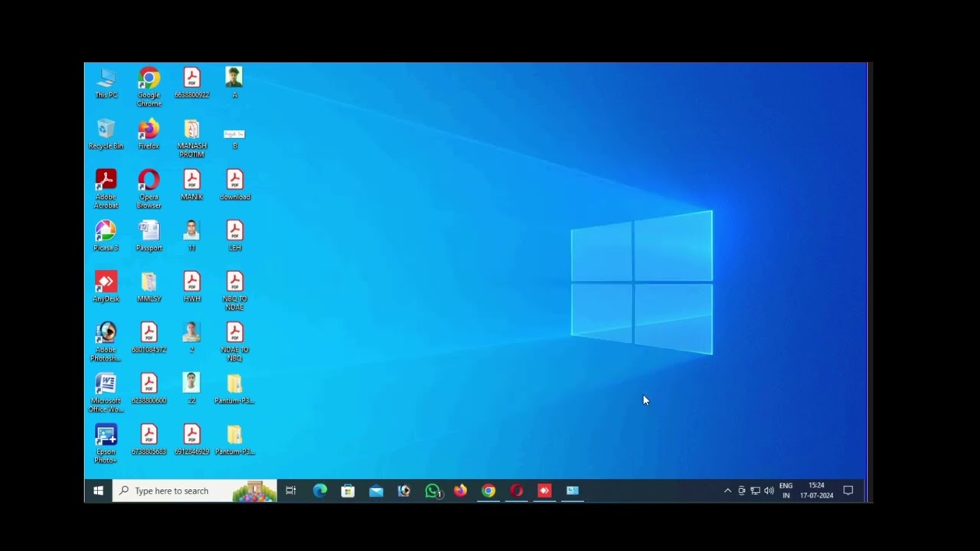Open the volume control in the tray

pos(769,491)
